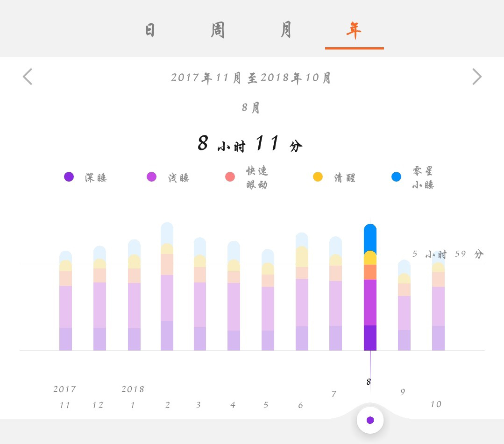Click the 月 view option
Image resolution: width=504 pixels, height=444 pixels.
[287, 29]
